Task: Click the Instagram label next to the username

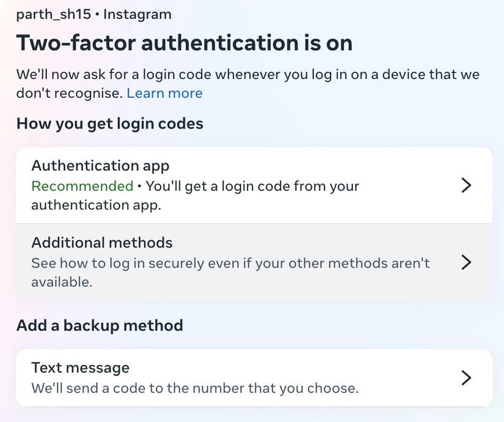Action: tap(136, 13)
